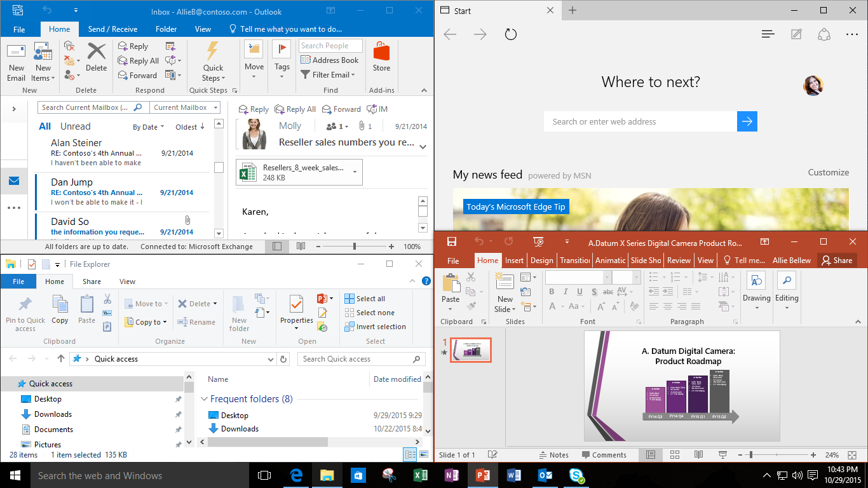Switch to Normal view in PowerPoint status bar
868x488 pixels.
(x=650, y=455)
